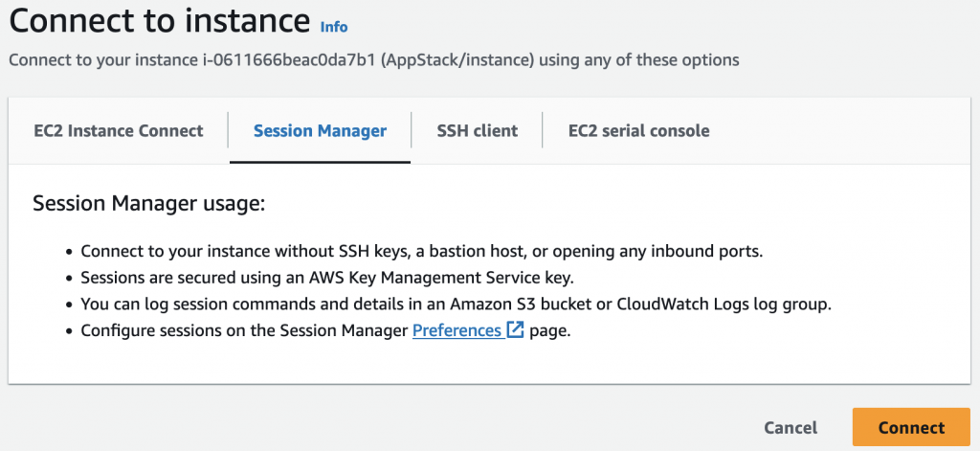Image resolution: width=980 pixels, height=451 pixels.
Task: Click the Info link beside the title
Action: point(334,27)
